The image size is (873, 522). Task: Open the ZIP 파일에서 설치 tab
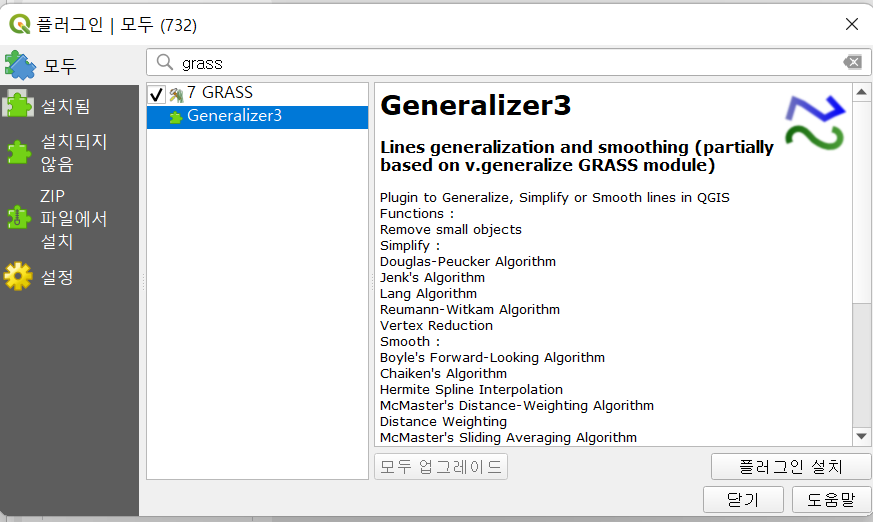click(x=69, y=219)
